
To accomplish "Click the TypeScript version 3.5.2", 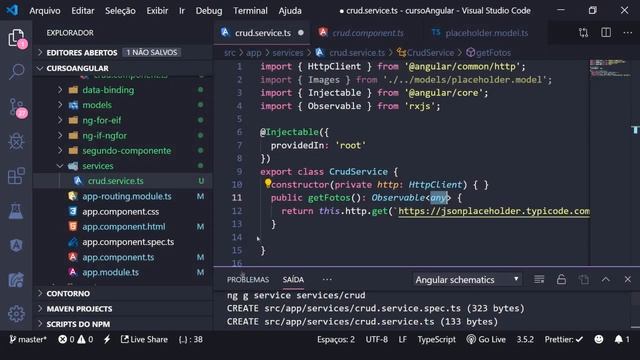I will (525, 340).
